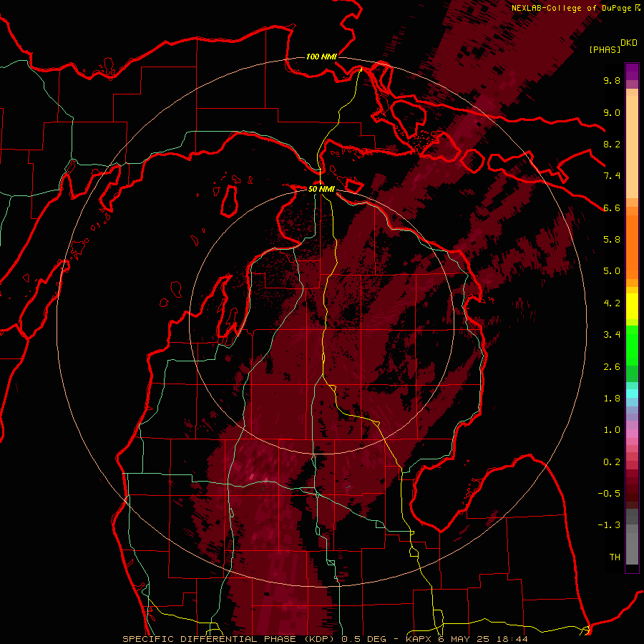Click the -1.3 legend value
Screen dimensions: 644x644
[x=609, y=525]
